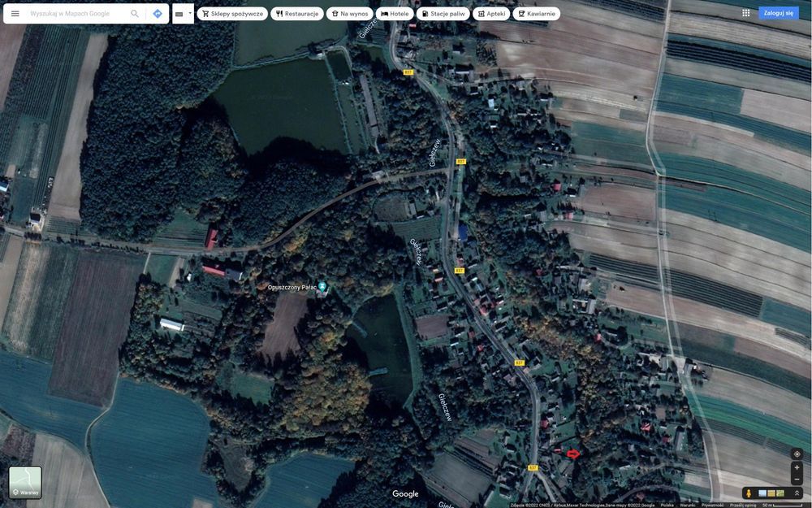Filter by 'Sklepy spożywcze' chip
The width and height of the screenshot is (812, 508).
[232, 14]
